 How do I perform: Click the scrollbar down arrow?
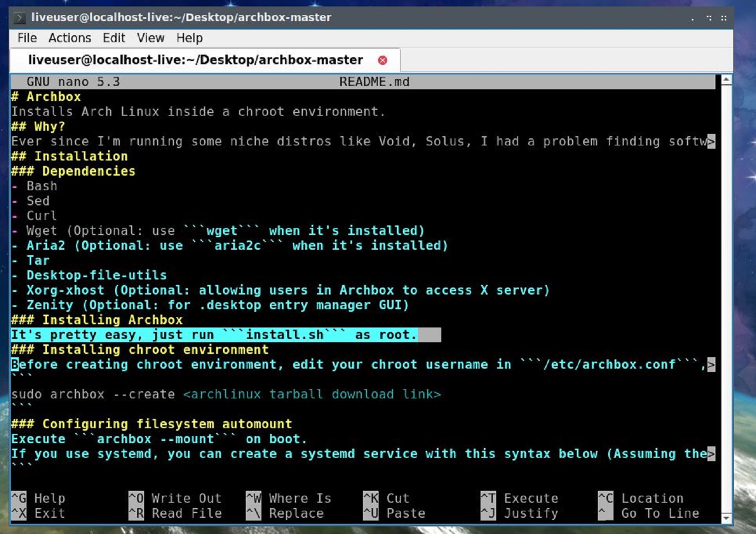click(x=726, y=518)
